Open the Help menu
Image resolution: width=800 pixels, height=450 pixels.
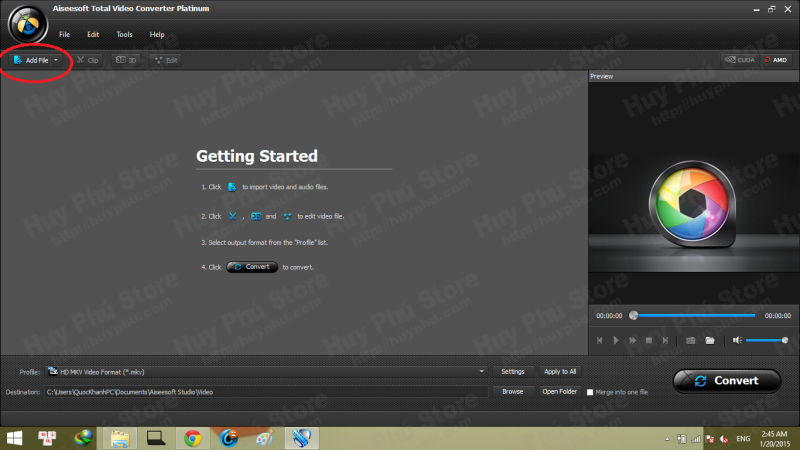[157, 34]
